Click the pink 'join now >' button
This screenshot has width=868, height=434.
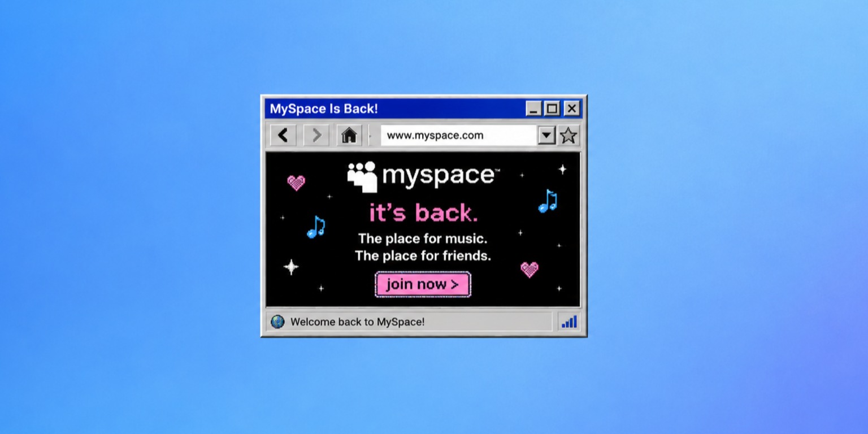coord(423,284)
